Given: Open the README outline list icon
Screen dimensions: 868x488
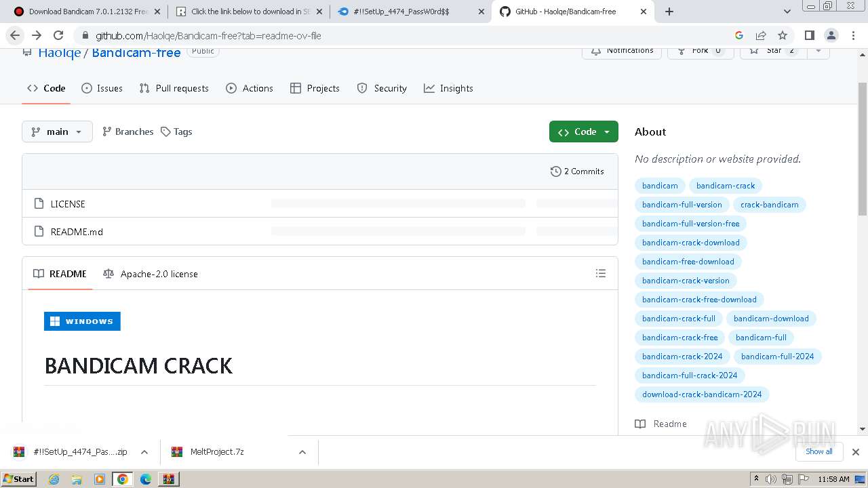Looking at the screenshot, I should pos(600,273).
